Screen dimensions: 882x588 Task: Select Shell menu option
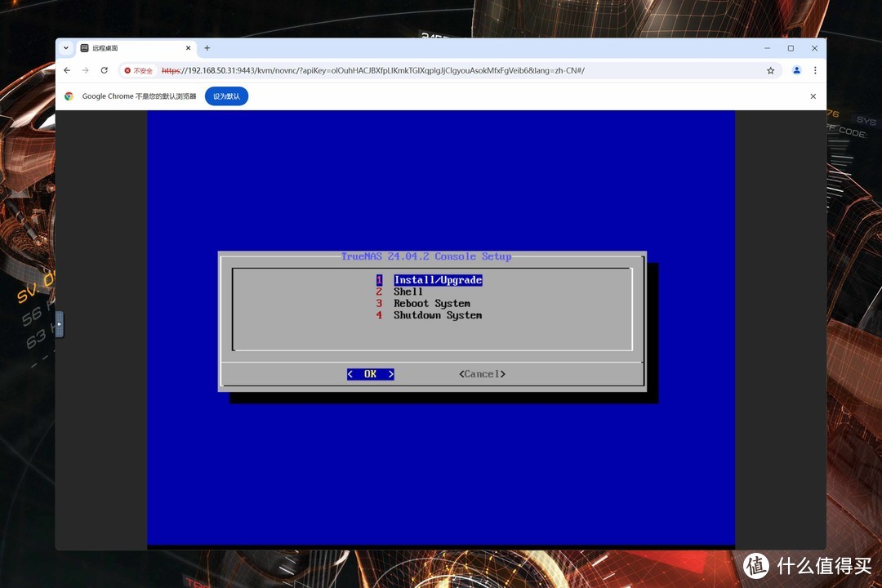[x=408, y=292]
